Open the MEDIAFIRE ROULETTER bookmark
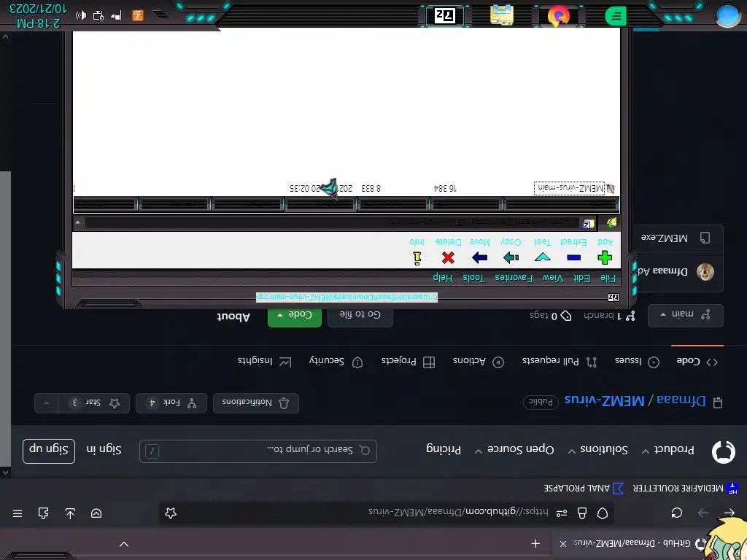Screen dimensions: 747x560 click(684, 488)
